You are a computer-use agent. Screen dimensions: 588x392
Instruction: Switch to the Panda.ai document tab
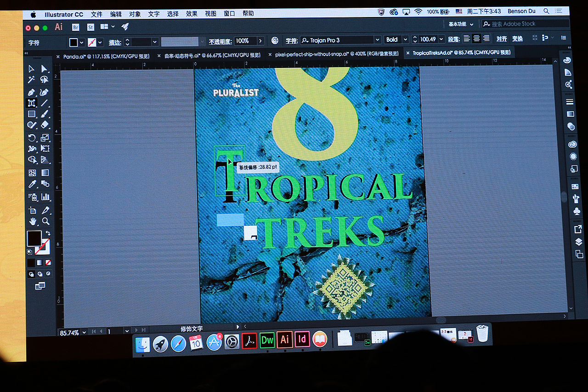(x=106, y=57)
